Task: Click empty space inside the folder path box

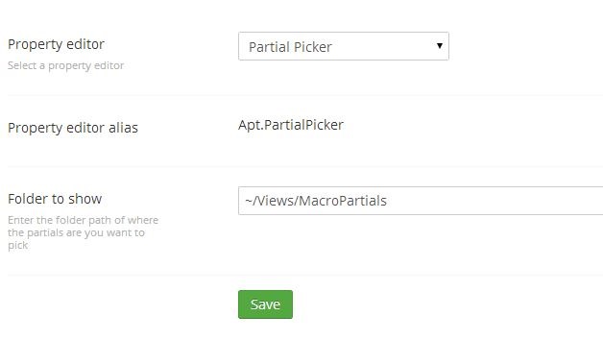Action: pos(500,201)
